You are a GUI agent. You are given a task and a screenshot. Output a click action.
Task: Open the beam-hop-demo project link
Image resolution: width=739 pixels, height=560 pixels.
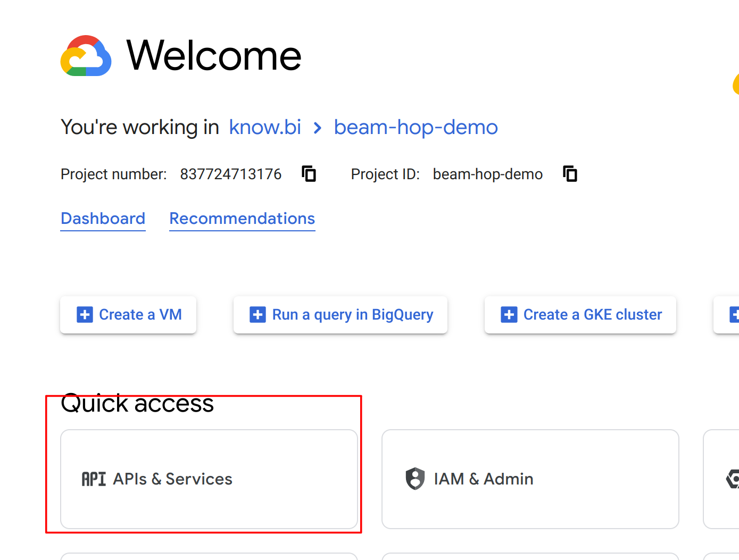click(416, 128)
